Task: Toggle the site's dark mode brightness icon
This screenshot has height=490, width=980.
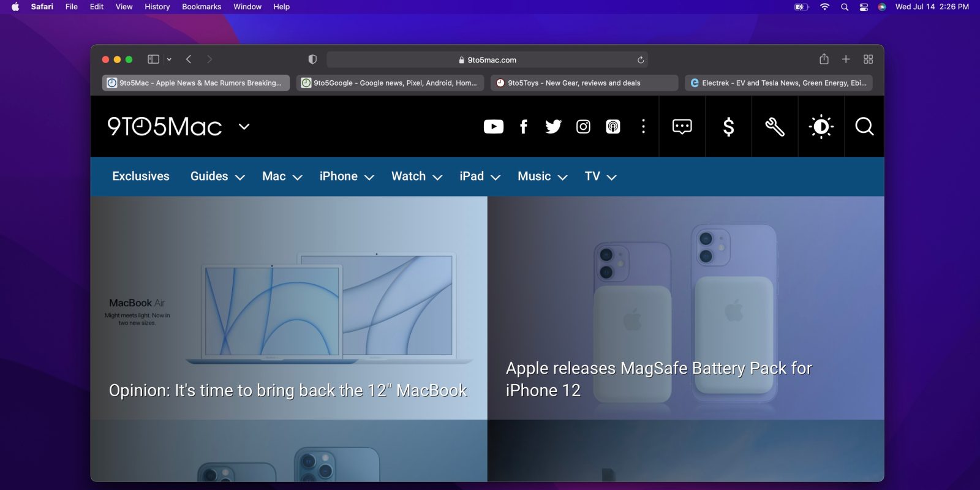Action: [821, 127]
